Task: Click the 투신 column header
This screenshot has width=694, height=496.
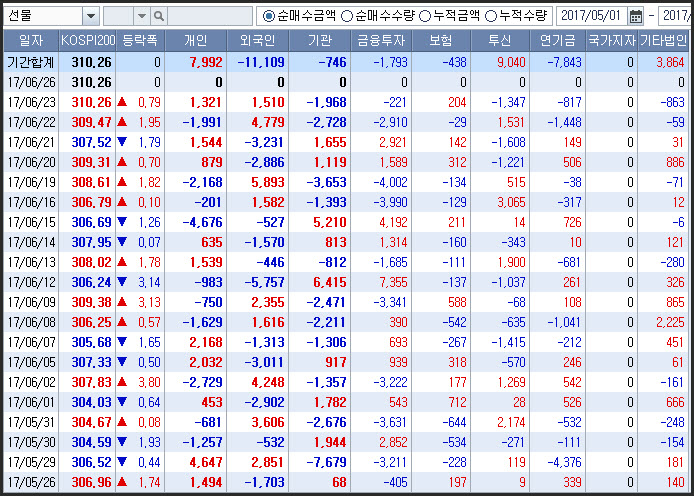Action: pyautogui.click(x=500, y=41)
